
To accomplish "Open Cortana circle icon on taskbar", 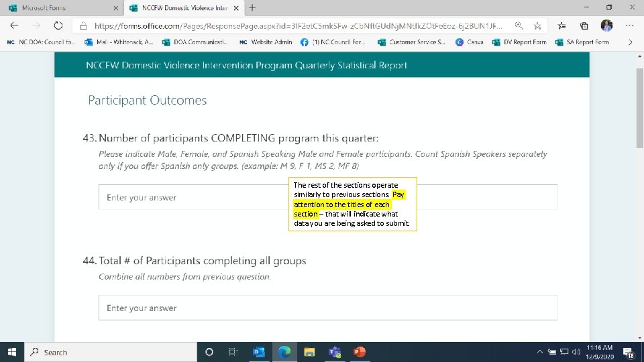I will (x=209, y=352).
